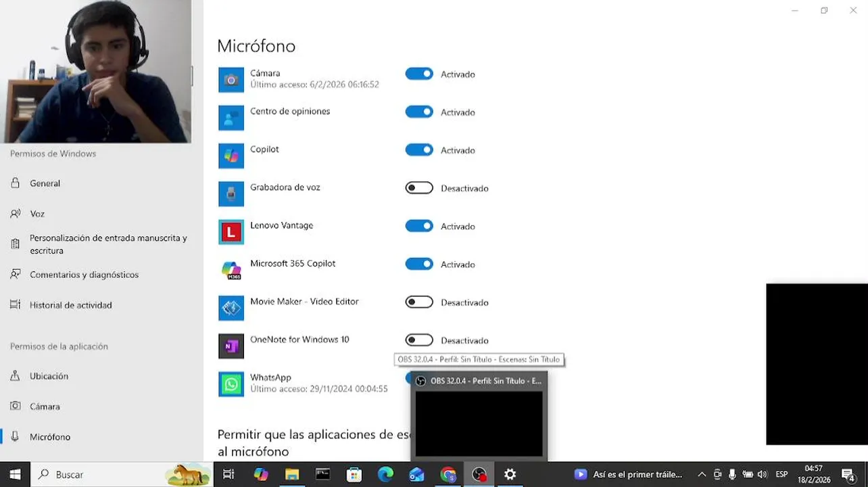Click the Centro de opiniones app icon
Screen dimensions: 868x487
tap(231, 118)
